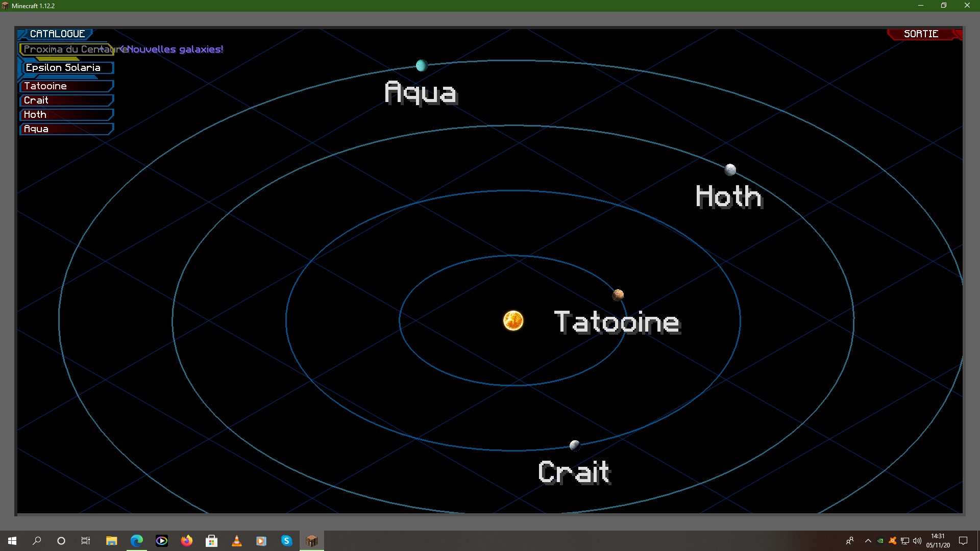Click the large Tatooine planet label
This screenshot has width=980, height=551.
618,322
